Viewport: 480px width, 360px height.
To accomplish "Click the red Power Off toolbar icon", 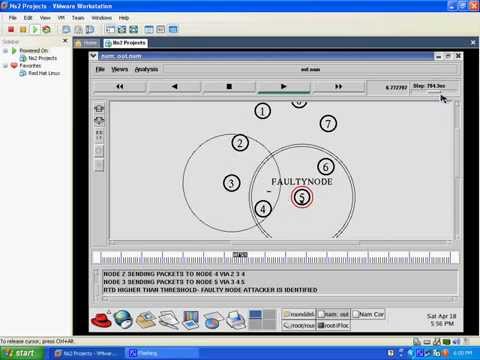I will [x=11, y=29].
